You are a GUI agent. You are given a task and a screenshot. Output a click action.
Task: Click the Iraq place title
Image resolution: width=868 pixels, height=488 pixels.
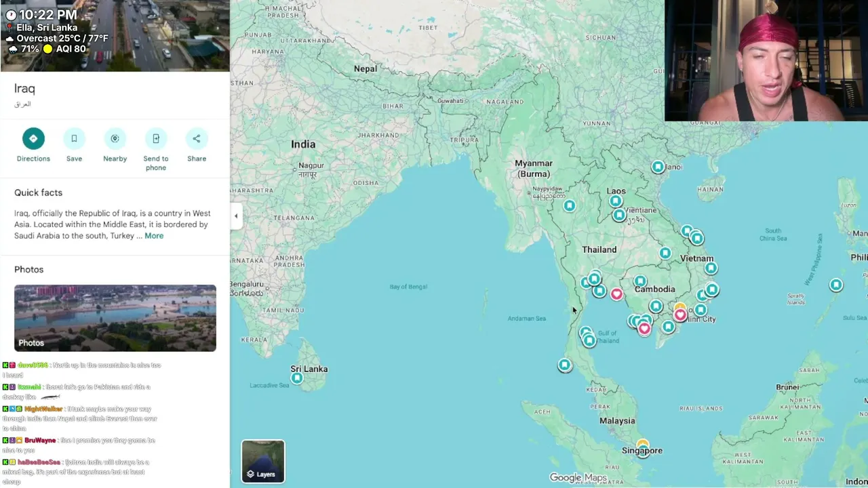pos(24,89)
